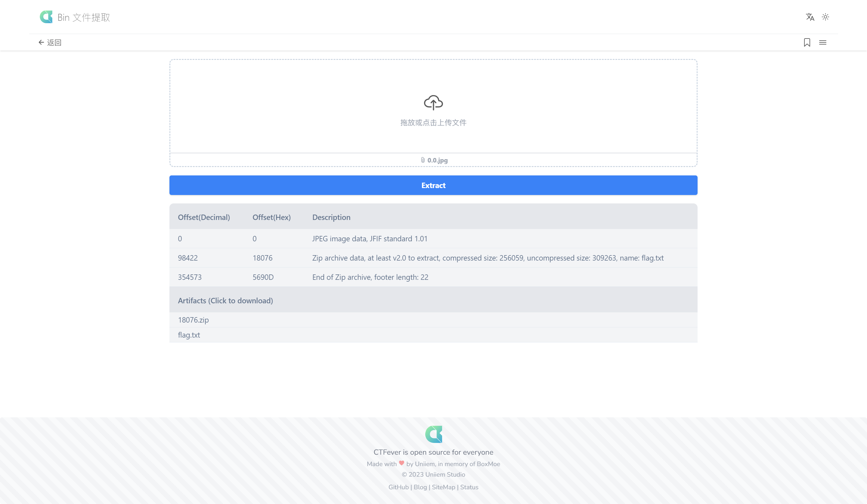Viewport: 867px width, 504px height.
Task: Click the bookmark icon on the toolbar
Action: point(807,42)
